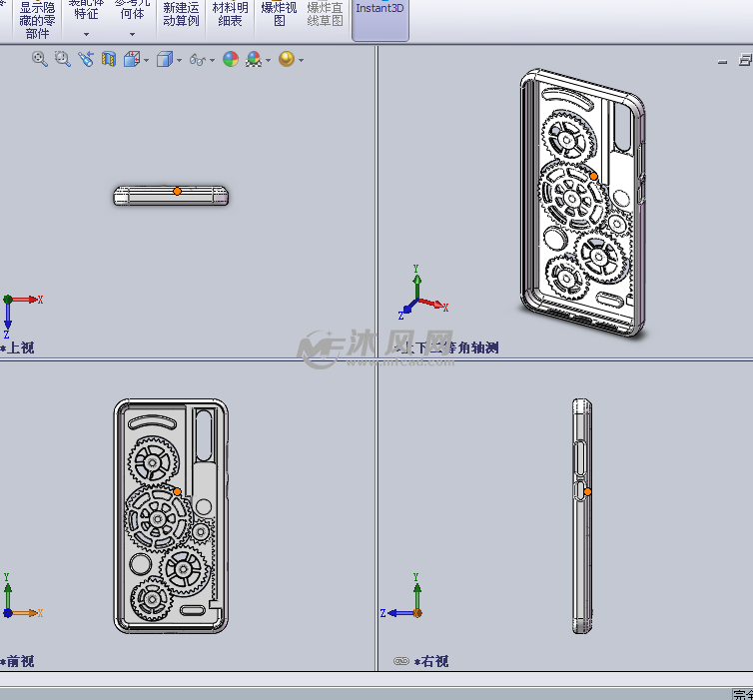The image size is (753, 700).
Task: Expand the View Settings dropdown arrow
Action: [302, 60]
